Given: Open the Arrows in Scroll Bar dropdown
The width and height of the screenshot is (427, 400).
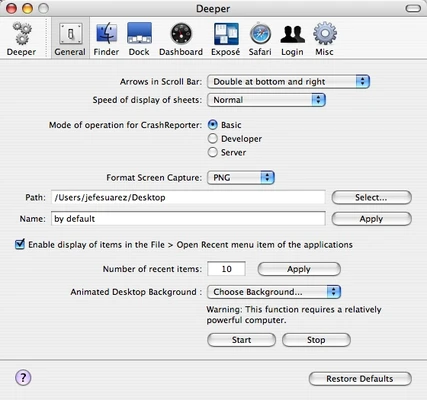Looking at the screenshot, I should [288, 82].
